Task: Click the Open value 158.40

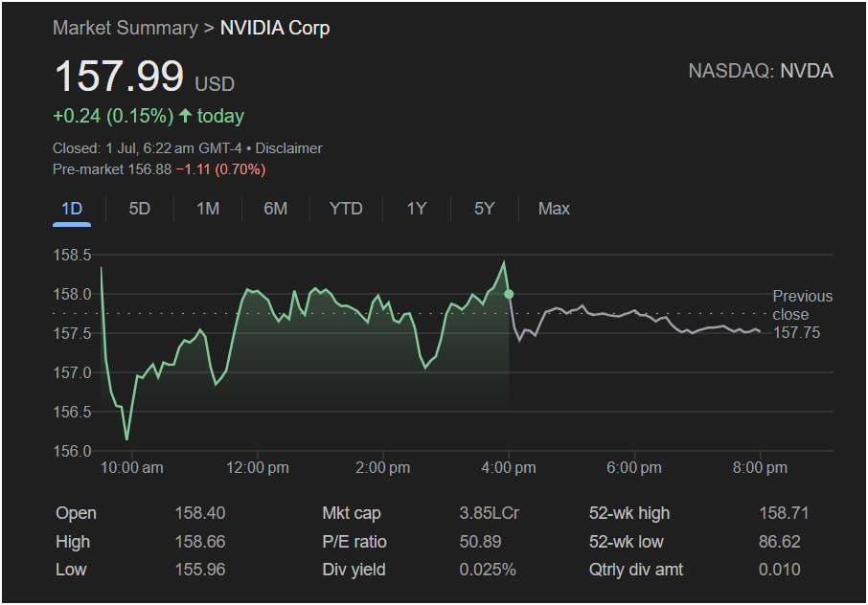Action: [x=200, y=513]
